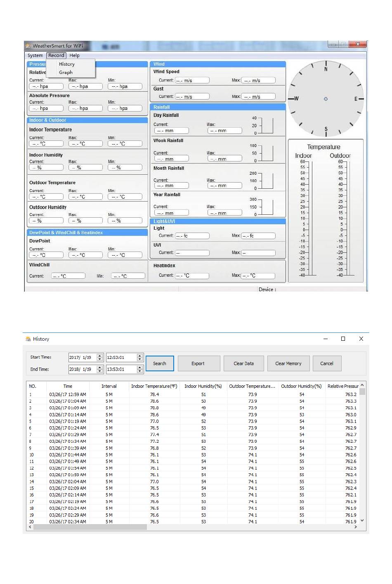Screen dimensions: 392x584
Task: Increase the End Time clock value with its up arrow
Action: click(x=140, y=367)
